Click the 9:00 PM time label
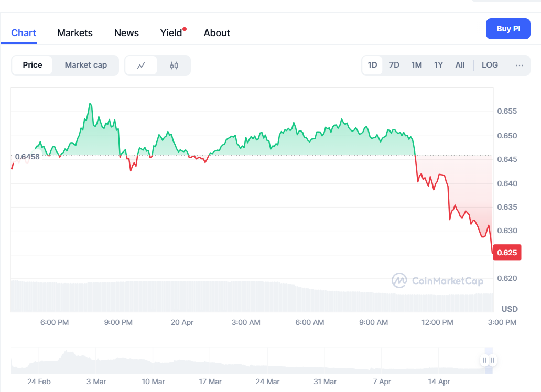The image size is (541, 392). click(x=118, y=323)
